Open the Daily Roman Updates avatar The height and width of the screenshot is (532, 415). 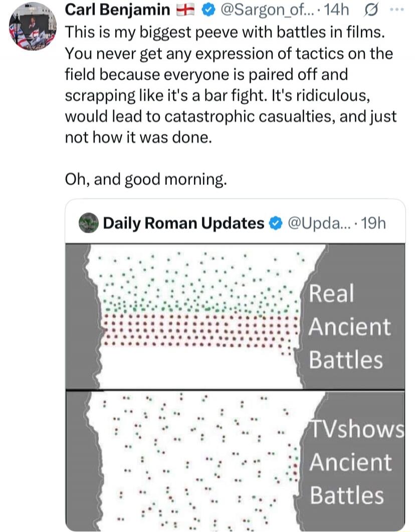89,224
